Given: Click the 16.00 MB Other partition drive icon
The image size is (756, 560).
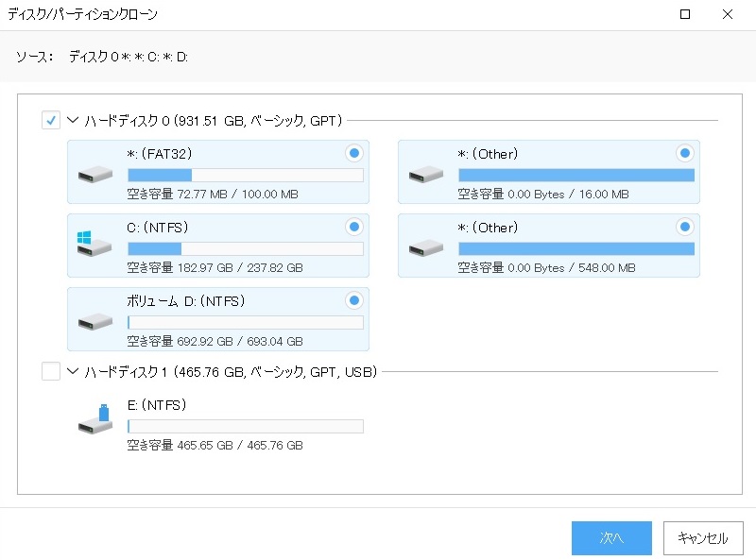Looking at the screenshot, I should tap(425, 175).
